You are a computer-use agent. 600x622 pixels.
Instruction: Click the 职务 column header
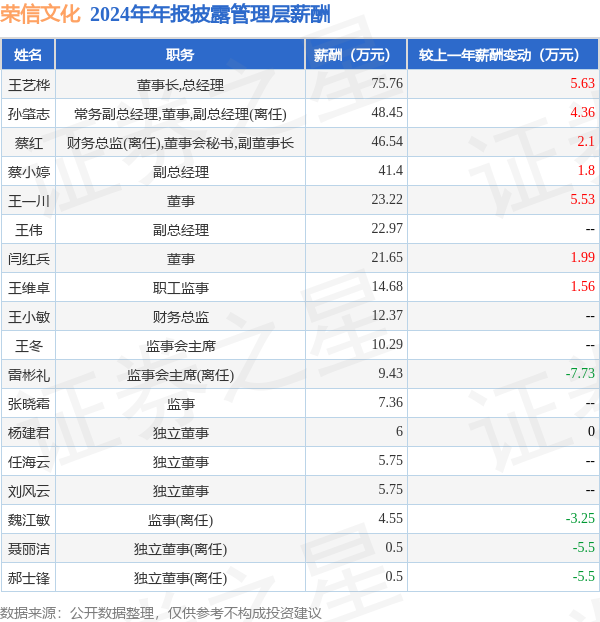(x=180, y=55)
